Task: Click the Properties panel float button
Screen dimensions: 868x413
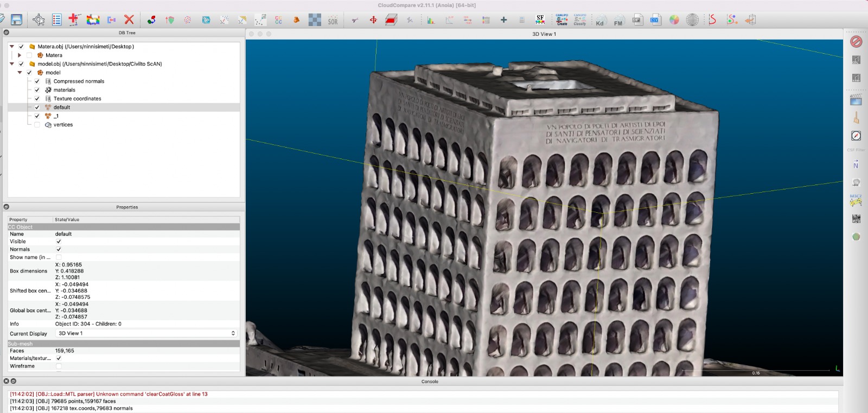Action: click(x=7, y=207)
